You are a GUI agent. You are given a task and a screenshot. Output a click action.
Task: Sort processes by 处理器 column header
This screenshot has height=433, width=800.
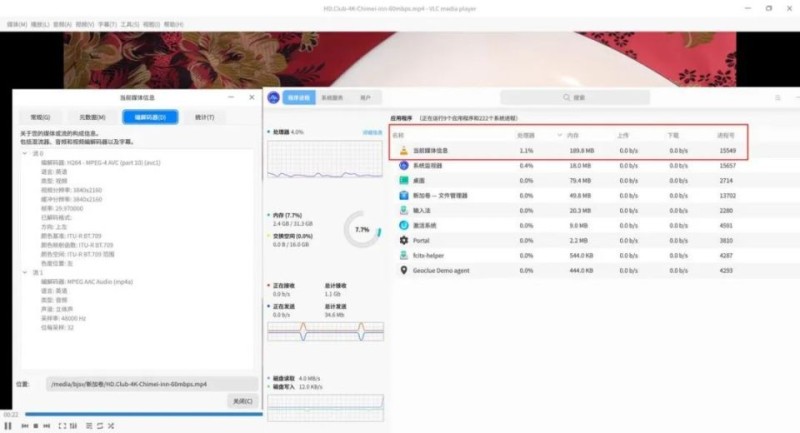526,134
